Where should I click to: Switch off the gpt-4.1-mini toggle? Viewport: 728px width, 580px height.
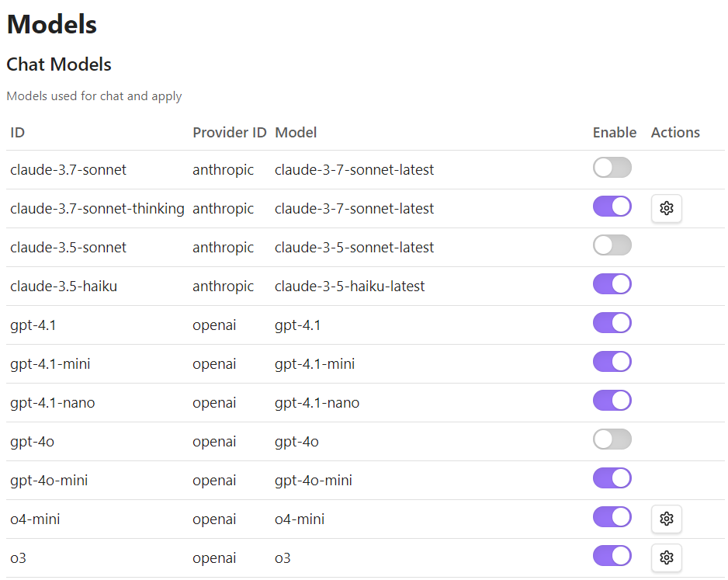click(612, 362)
